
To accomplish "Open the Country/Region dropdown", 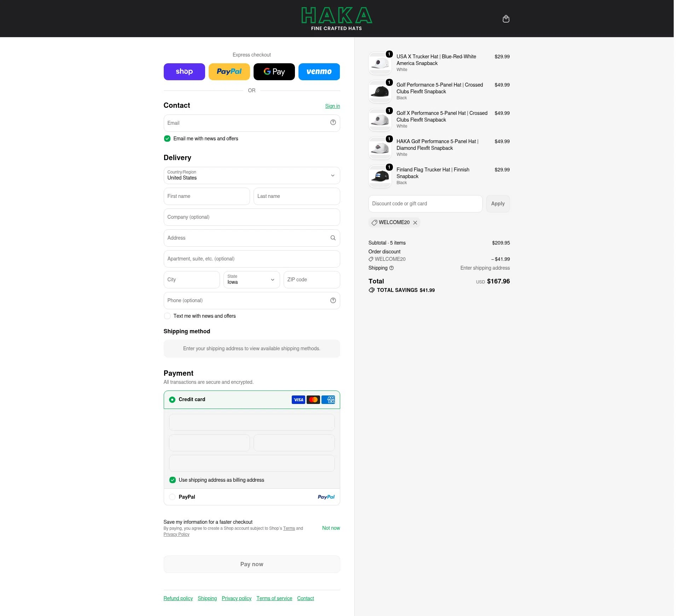I will 252,175.
